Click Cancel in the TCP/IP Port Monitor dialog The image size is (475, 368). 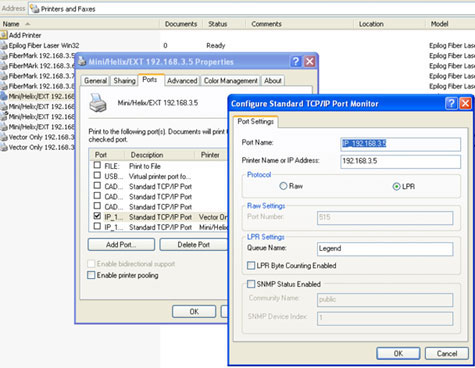(x=447, y=353)
